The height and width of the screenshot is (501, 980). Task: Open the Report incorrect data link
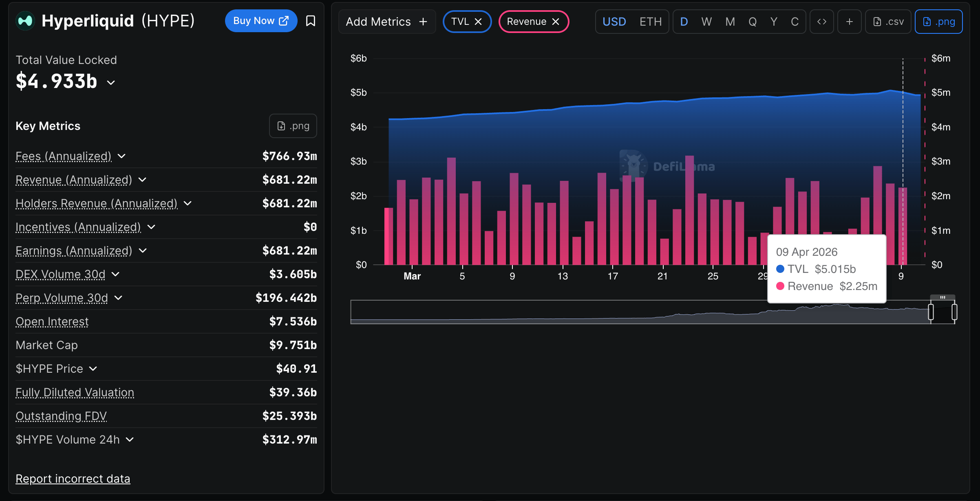click(x=73, y=479)
